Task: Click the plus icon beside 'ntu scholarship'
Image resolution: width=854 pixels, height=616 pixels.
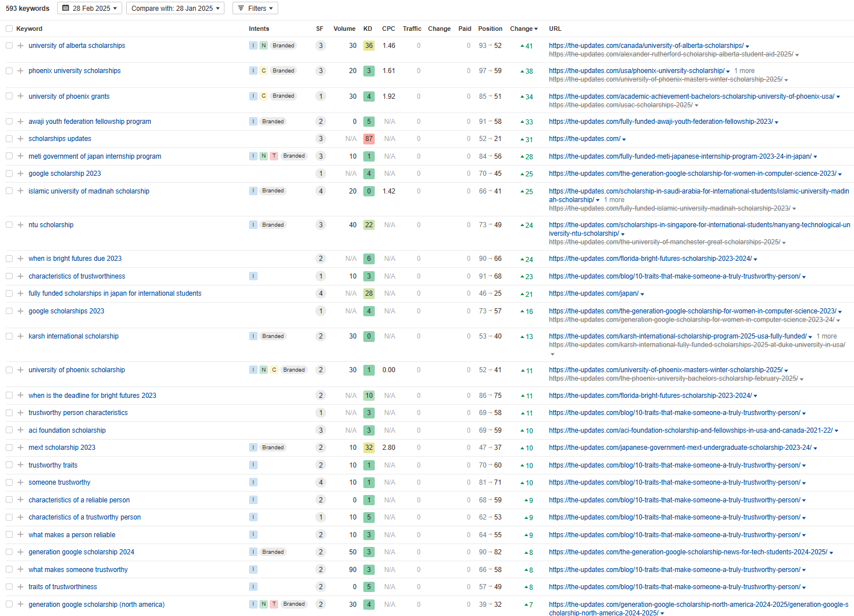Action: 21,225
